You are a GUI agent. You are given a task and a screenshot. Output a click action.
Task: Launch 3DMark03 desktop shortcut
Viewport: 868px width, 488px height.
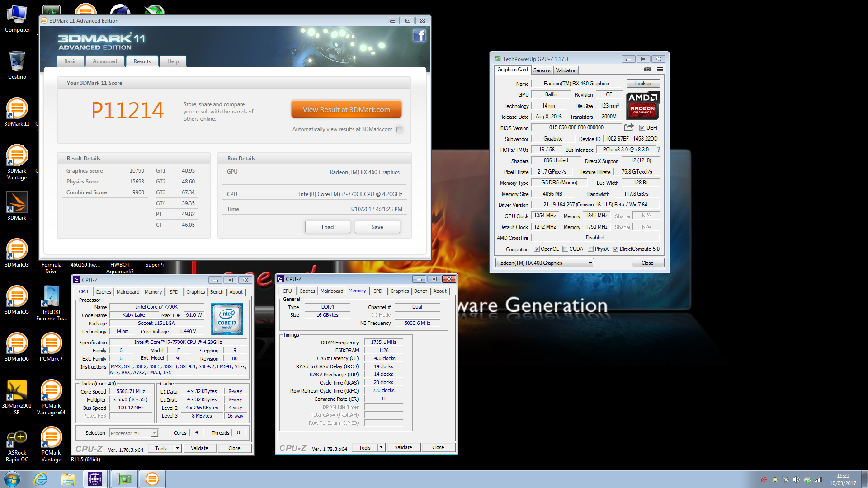point(17,253)
